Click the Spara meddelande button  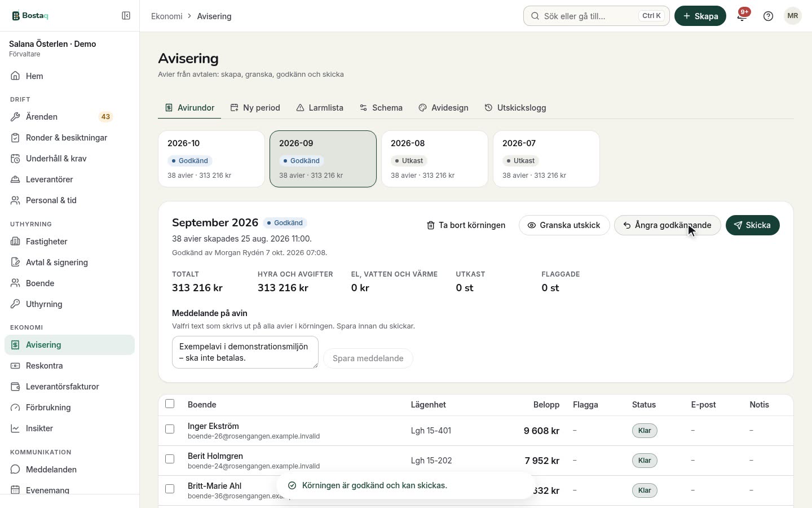368,358
